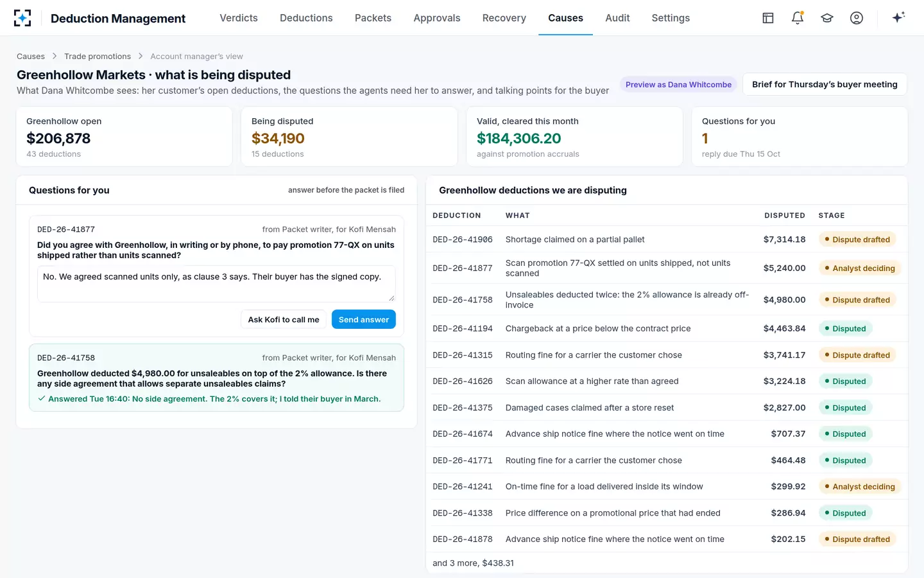Click the Being disputed $34,190 card
Screen dimensions: 924x578
[x=349, y=137]
